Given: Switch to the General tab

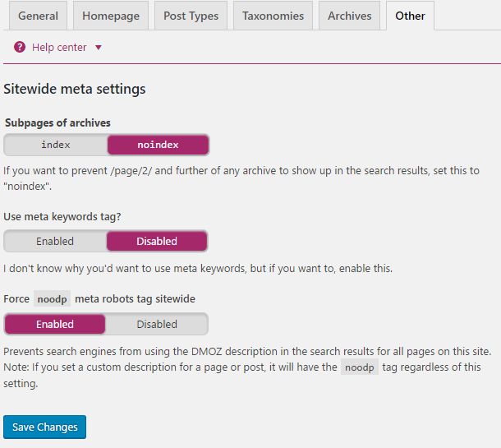Looking at the screenshot, I should (x=38, y=16).
